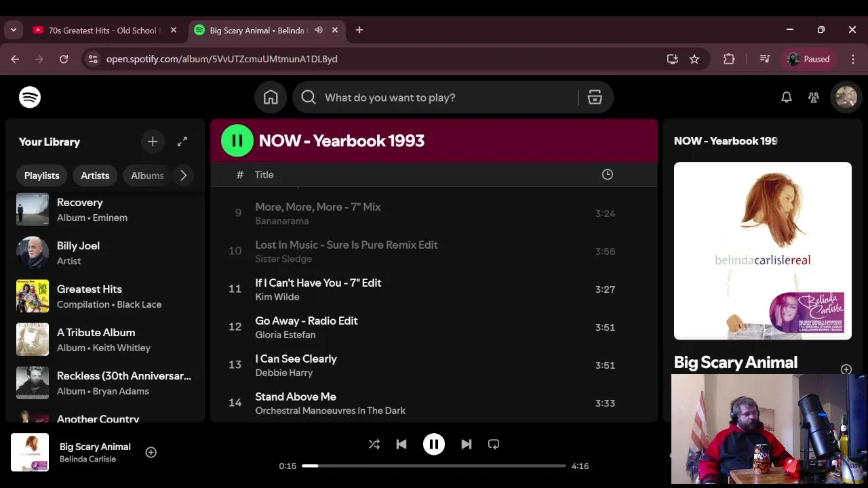The width and height of the screenshot is (868, 488).
Task: Open a new browser tab
Action: click(359, 30)
